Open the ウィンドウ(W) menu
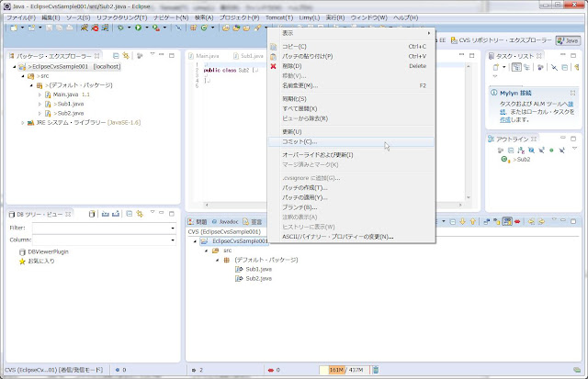588x379 pixels. tap(368, 17)
